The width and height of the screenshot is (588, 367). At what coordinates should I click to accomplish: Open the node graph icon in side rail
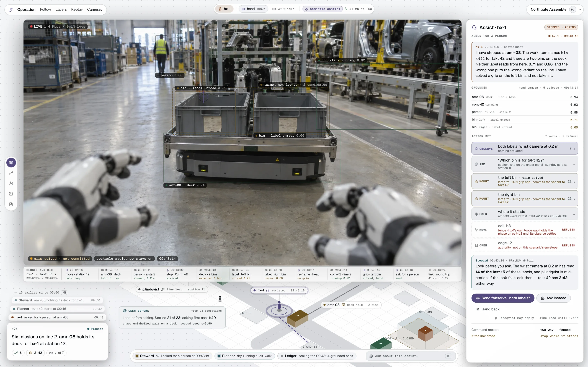click(x=11, y=183)
